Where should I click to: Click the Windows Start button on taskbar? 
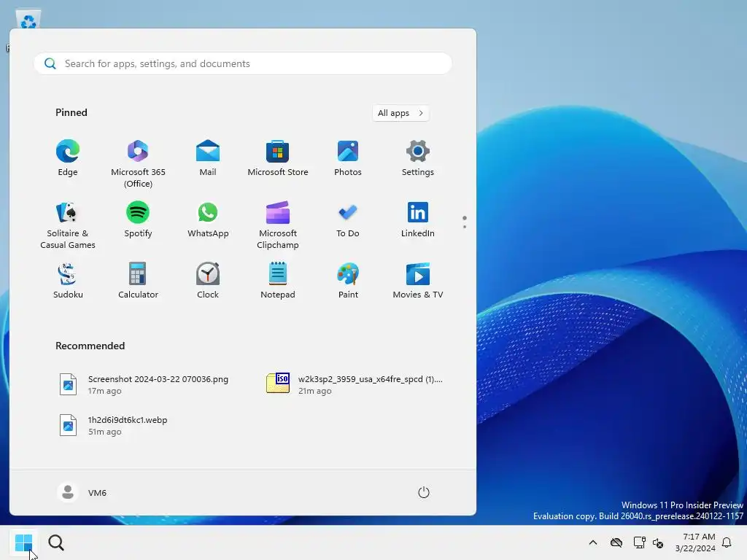click(x=23, y=542)
